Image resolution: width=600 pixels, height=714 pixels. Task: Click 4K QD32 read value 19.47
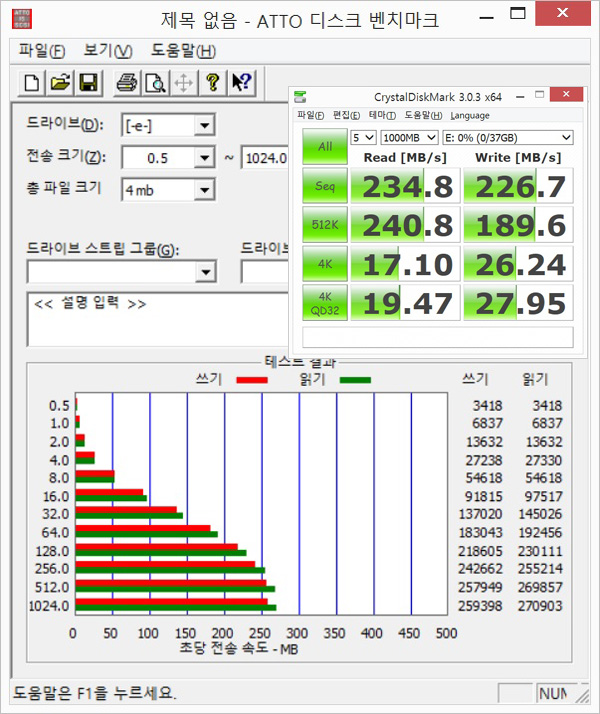coord(405,303)
